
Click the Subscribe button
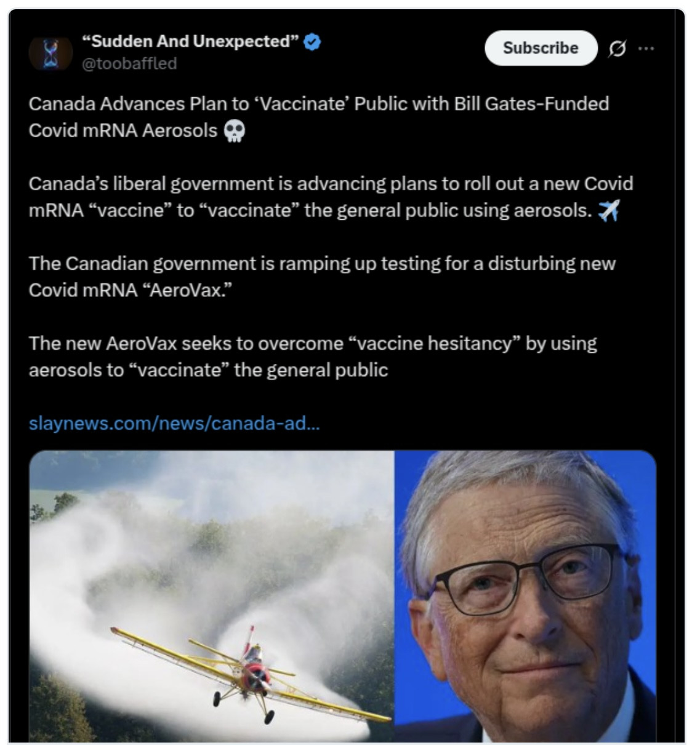(x=541, y=48)
